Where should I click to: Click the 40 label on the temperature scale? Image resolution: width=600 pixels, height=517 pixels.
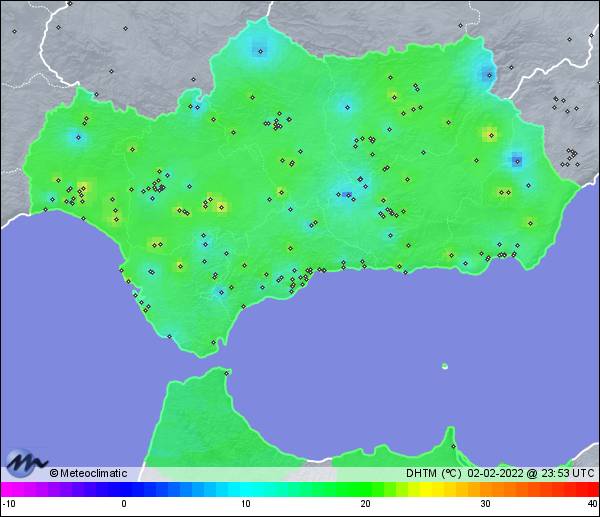pos(592,504)
